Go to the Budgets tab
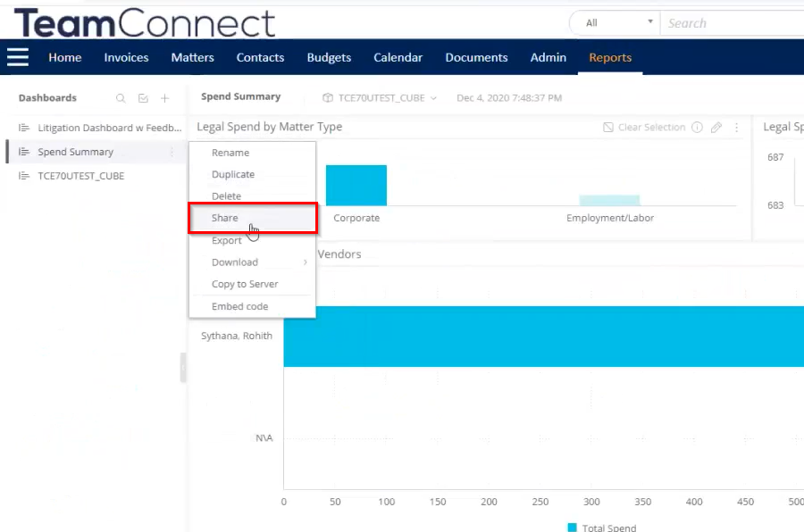The image size is (804, 532). pos(329,57)
